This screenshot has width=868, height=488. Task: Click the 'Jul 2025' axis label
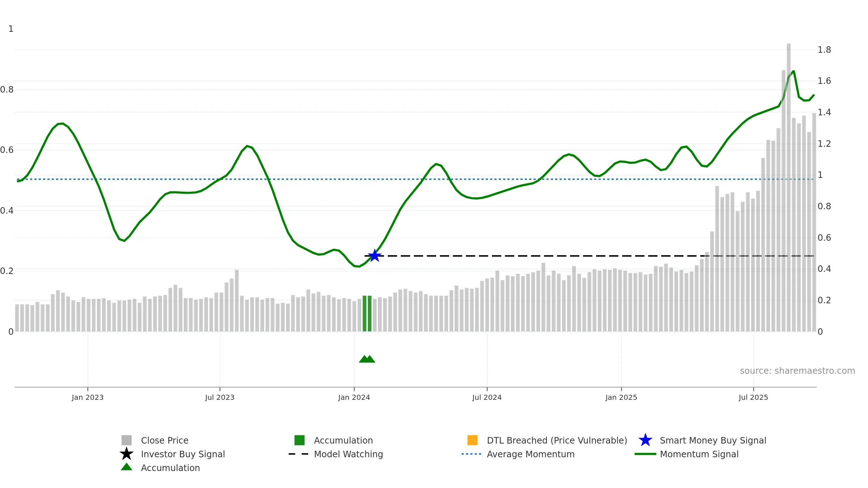click(x=753, y=397)
